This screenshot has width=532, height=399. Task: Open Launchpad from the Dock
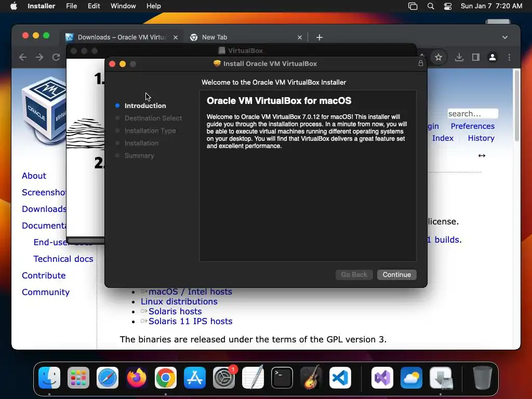[78, 378]
